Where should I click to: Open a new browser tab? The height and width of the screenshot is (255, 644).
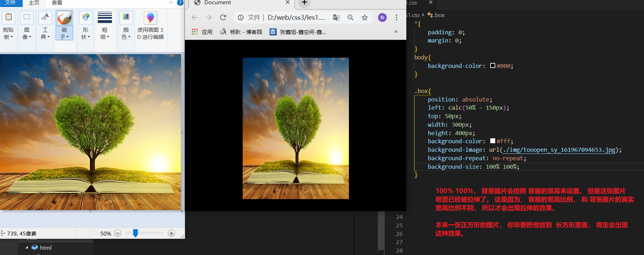[x=304, y=3]
